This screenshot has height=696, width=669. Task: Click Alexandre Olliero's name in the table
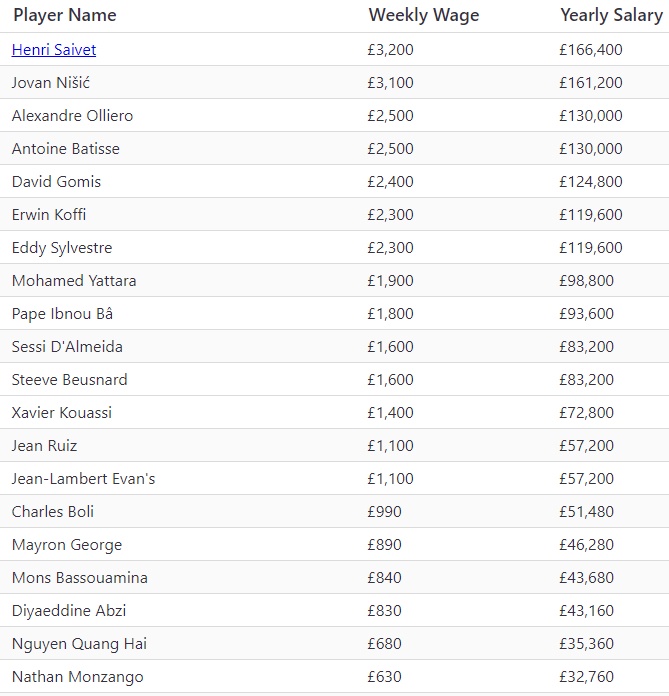72,115
